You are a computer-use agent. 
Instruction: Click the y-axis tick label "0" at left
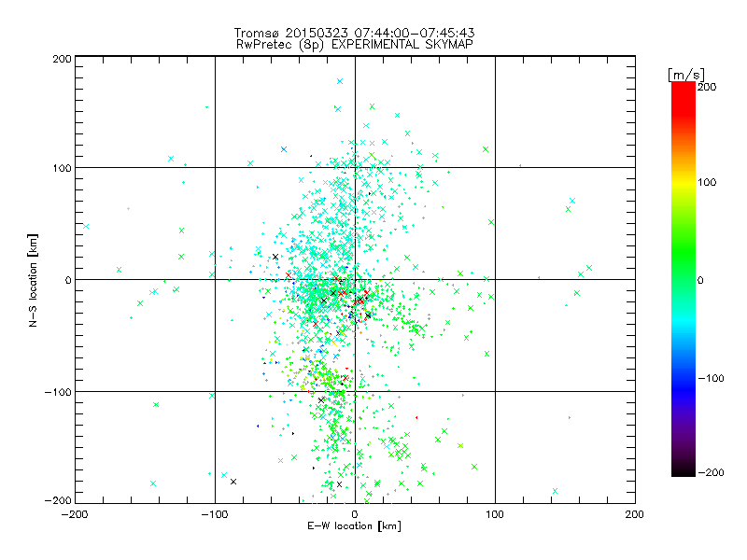pyautogui.click(x=68, y=280)
